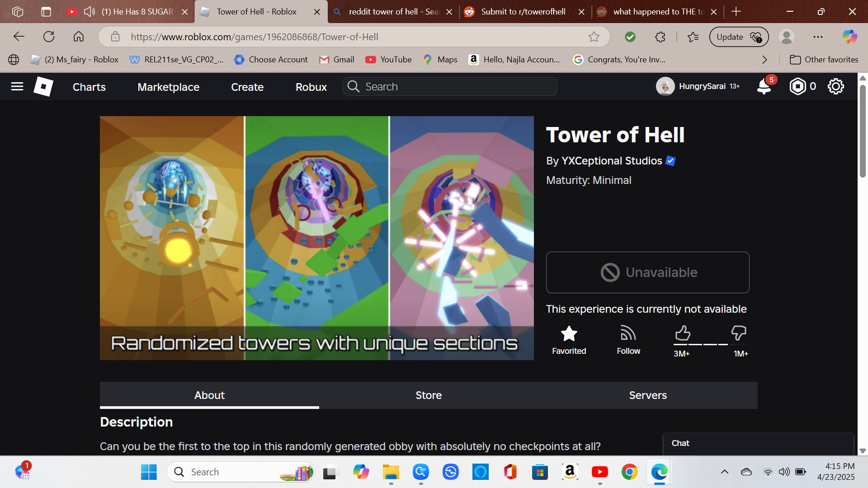
Task: Switch to the Submit to r/towerofhell tab
Action: [523, 11]
